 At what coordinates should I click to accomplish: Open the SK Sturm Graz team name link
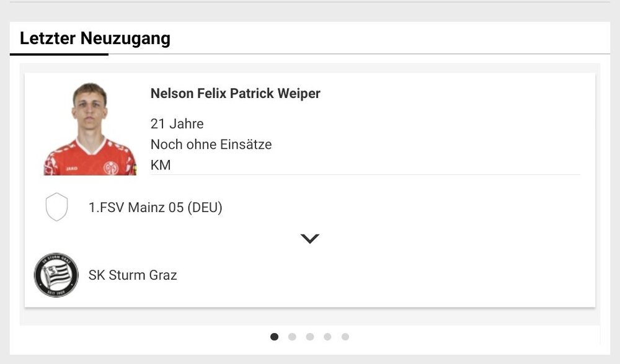(133, 275)
